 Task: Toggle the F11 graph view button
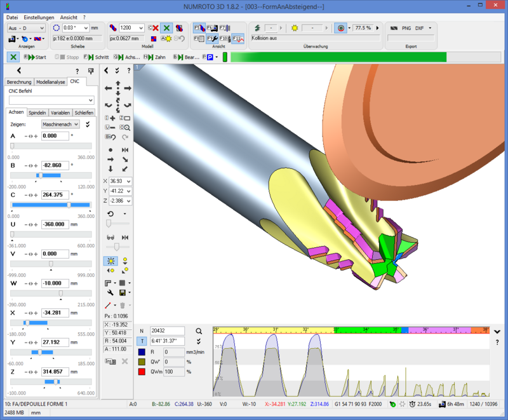237,39
